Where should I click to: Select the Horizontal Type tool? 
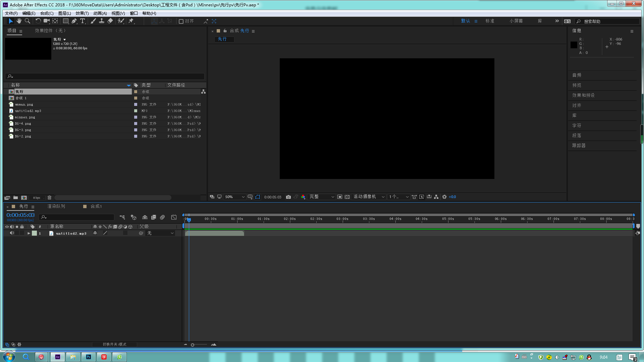(x=83, y=21)
